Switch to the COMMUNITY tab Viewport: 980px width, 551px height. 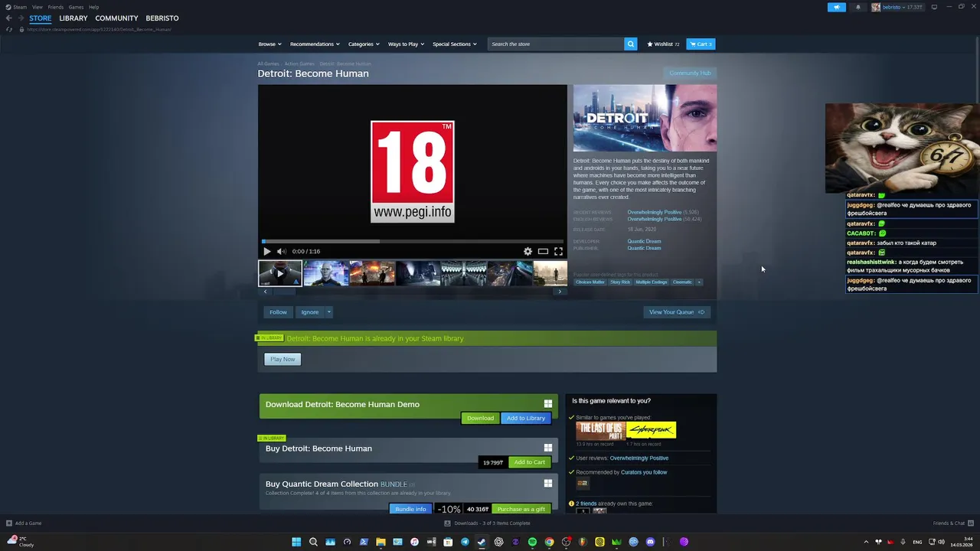click(116, 18)
